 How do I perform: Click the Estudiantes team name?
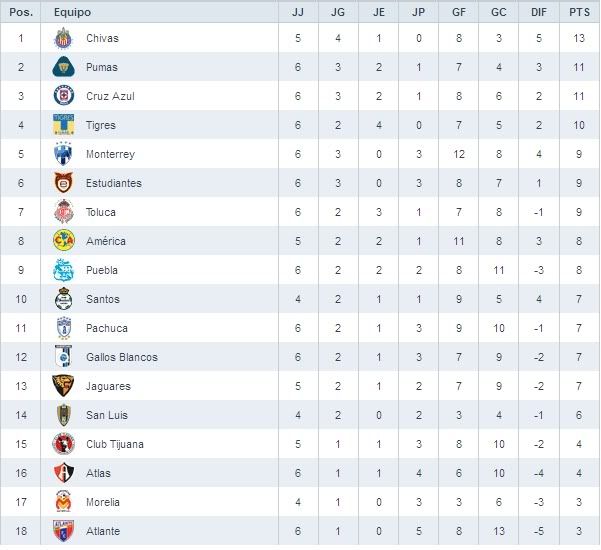[x=114, y=183]
